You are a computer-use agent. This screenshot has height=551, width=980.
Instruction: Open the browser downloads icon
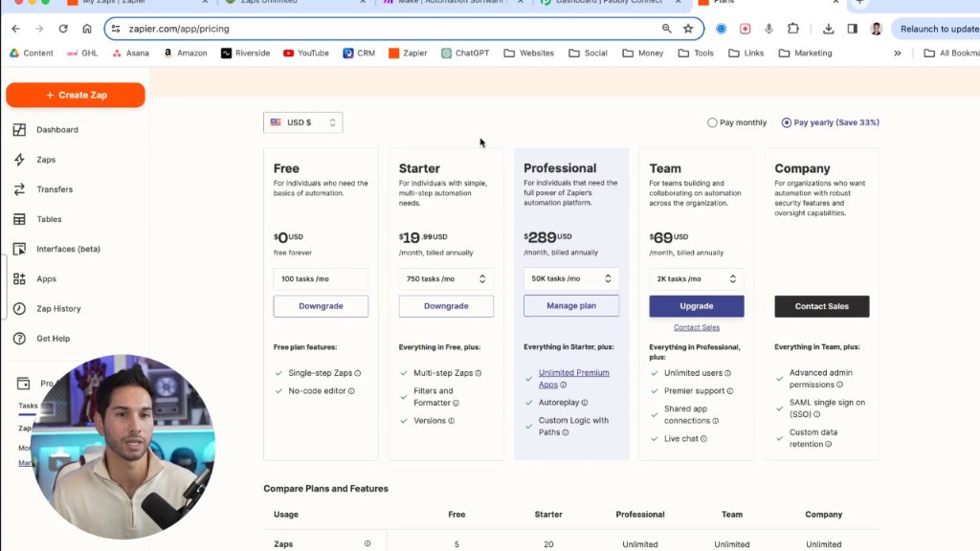pos(828,29)
